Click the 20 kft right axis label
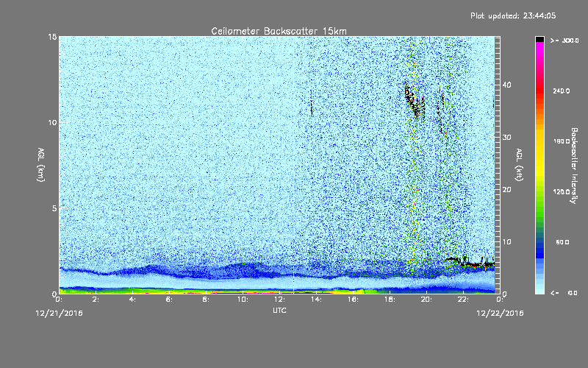This screenshot has height=368, width=588. 506,189
